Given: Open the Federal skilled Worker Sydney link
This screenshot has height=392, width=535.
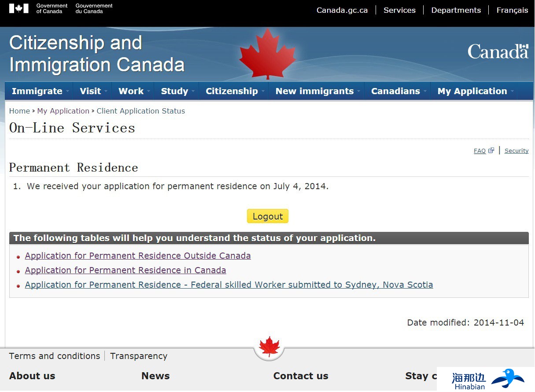Looking at the screenshot, I should [229, 285].
